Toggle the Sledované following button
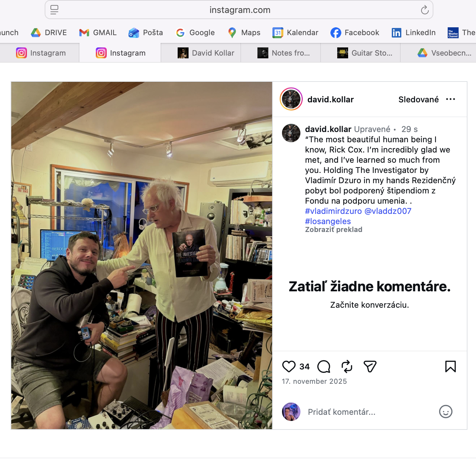The width and height of the screenshot is (476, 467). pyautogui.click(x=418, y=100)
